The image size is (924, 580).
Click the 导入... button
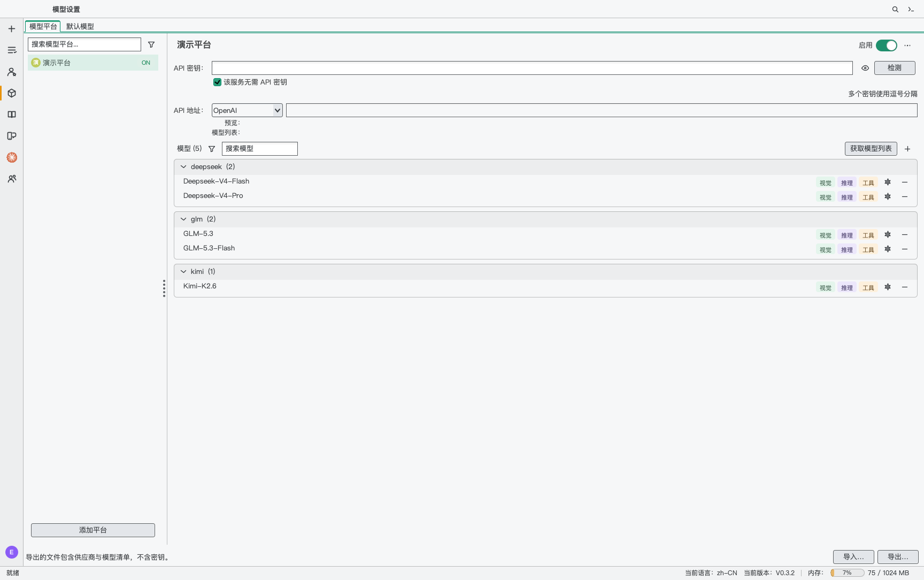pyautogui.click(x=853, y=557)
